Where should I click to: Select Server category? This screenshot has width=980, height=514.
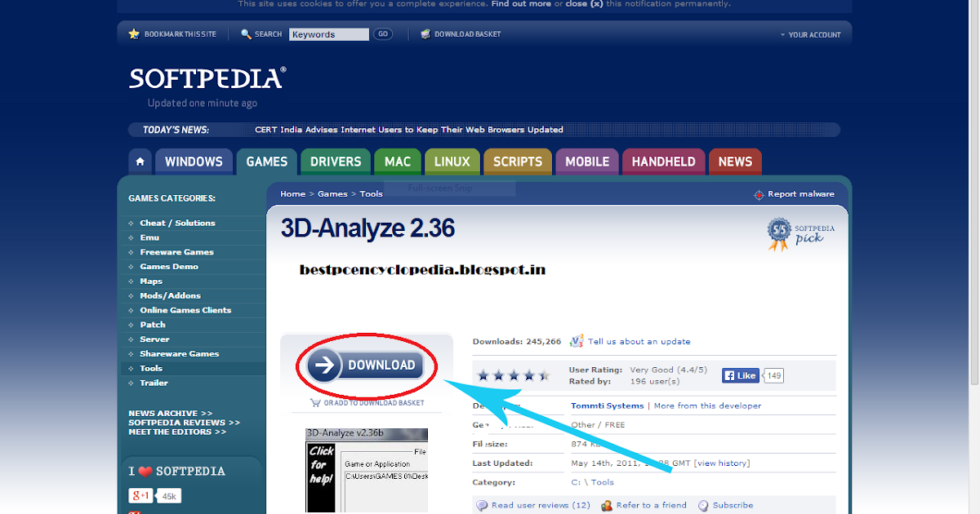coord(154,339)
